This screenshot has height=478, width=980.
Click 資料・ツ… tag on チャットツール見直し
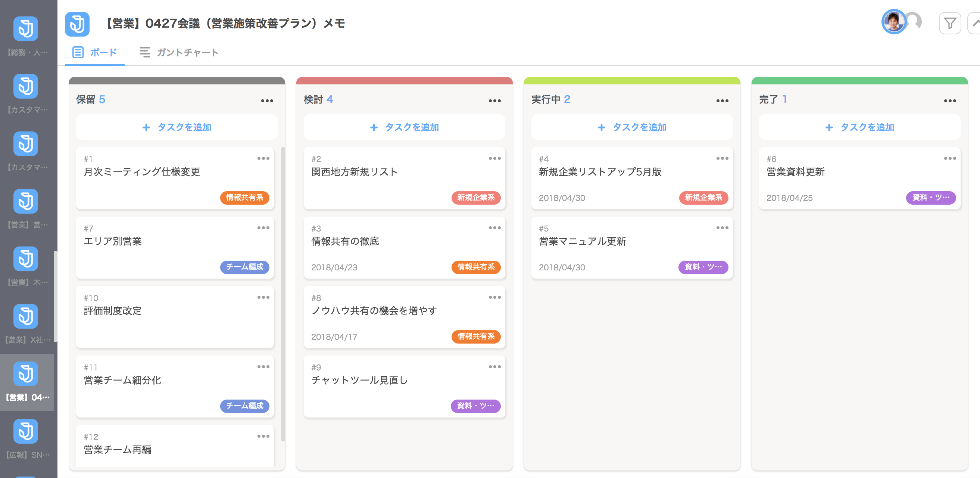point(475,406)
